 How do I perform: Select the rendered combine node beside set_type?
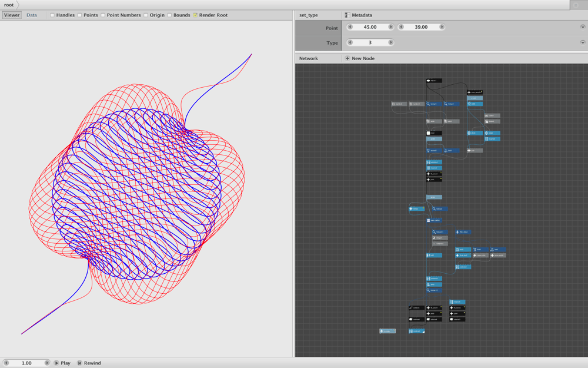pyautogui.click(x=417, y=331)
